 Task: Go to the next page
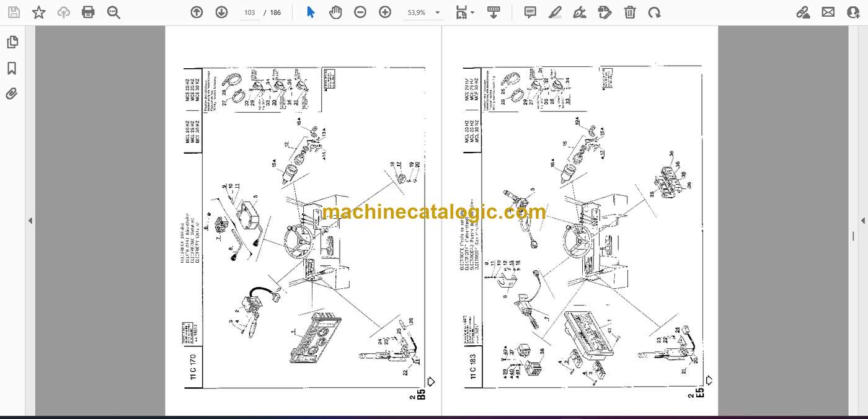(221, 12)
